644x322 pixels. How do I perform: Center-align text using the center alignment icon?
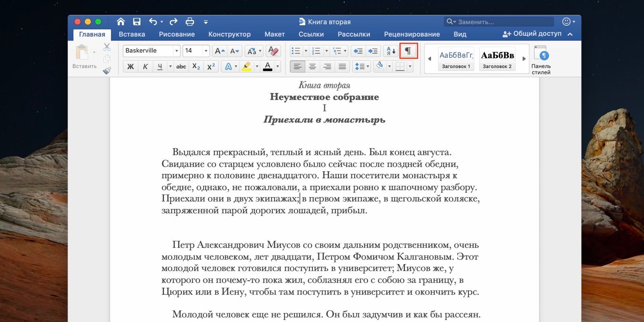(312, 66)
